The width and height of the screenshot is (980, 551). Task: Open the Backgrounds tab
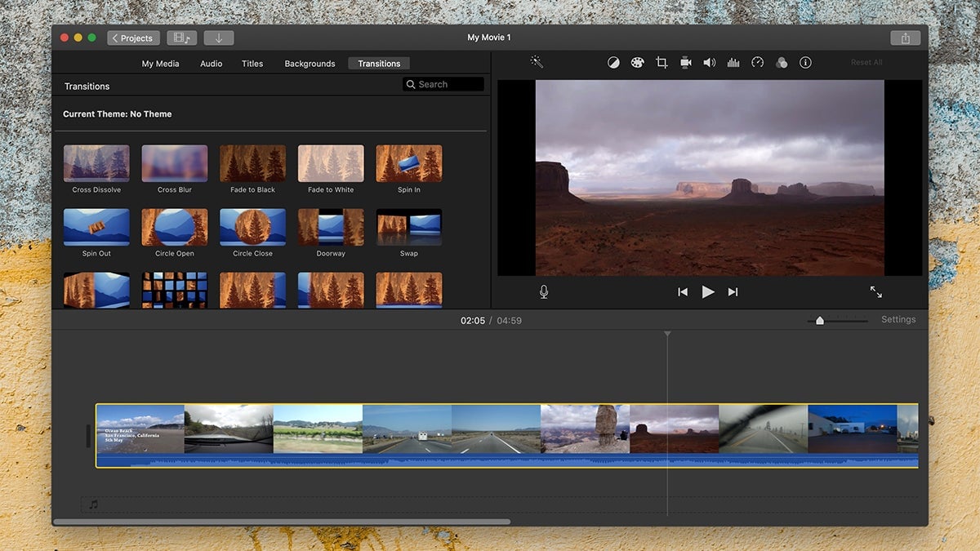coord(310,64)
